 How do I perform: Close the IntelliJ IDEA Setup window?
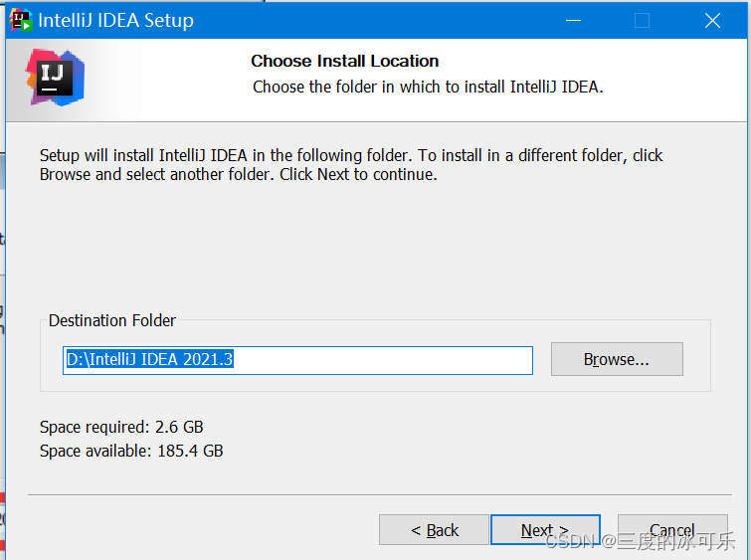(712, 21)
